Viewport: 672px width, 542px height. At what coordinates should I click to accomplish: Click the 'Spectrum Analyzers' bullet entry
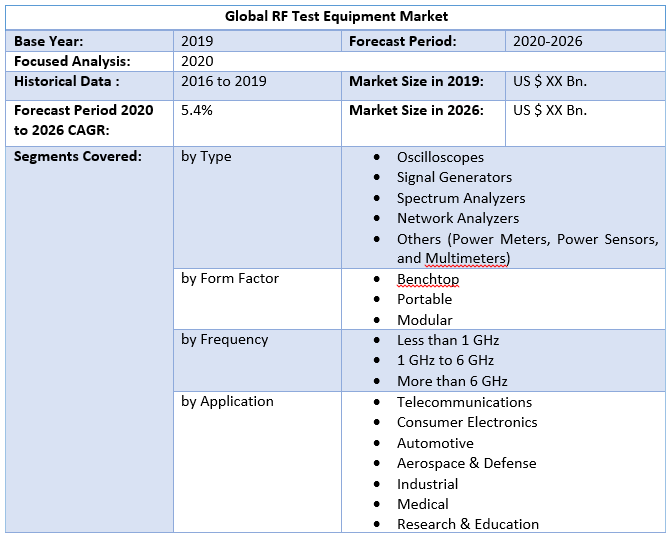click(460, 198)
